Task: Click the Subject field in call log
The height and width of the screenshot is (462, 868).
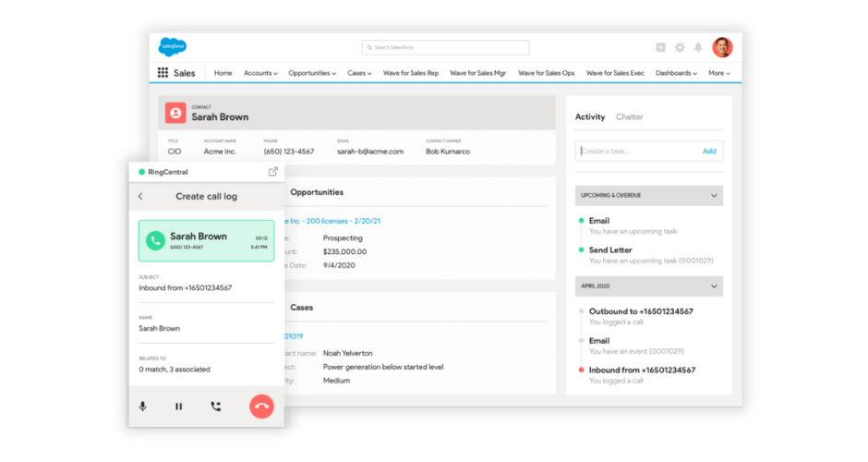Action: (207, 288)
